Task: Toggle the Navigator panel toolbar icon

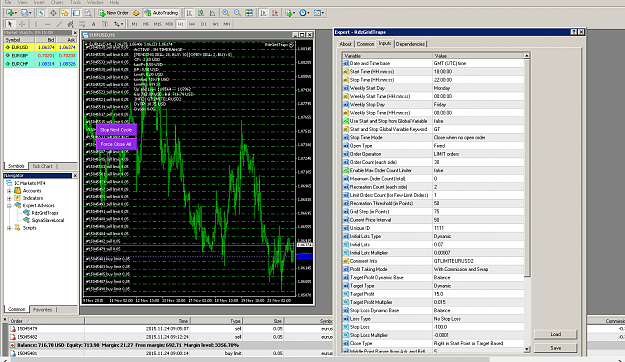Action: pos(65,13)
